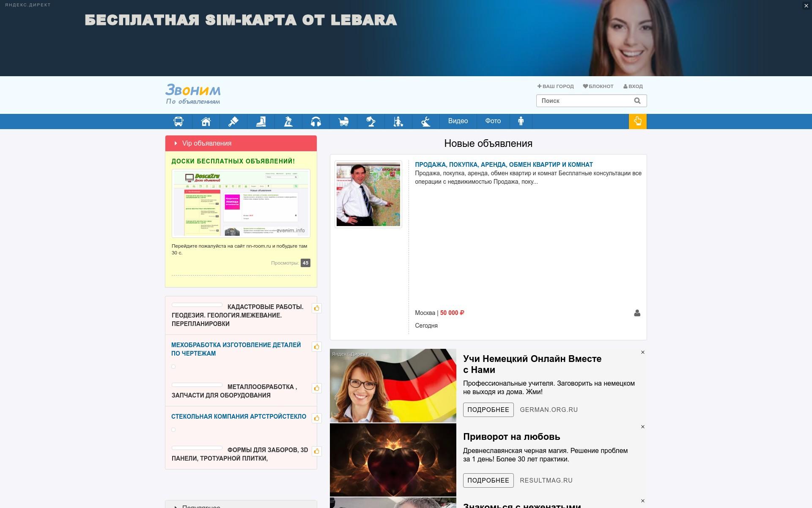Expand the Vip объявления panel header

pos(241,144)
